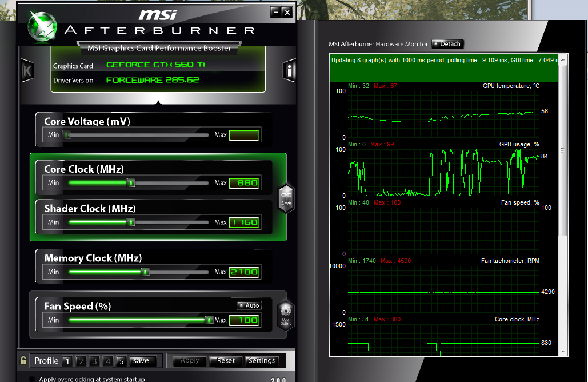588x382 pixels.
Task: Click the Core Clock 880 value field
Action: click(x=244, y=183)
